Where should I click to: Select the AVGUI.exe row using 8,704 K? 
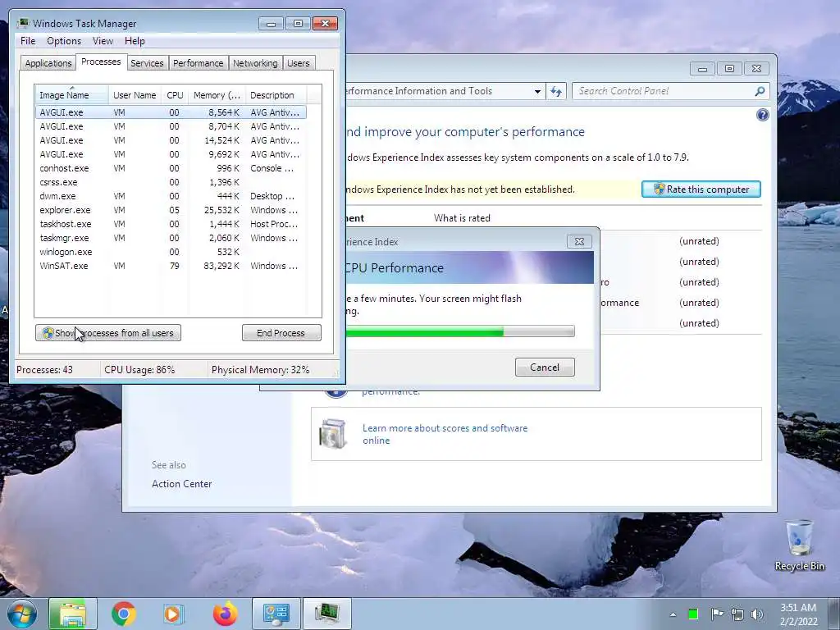click(171, 126)
